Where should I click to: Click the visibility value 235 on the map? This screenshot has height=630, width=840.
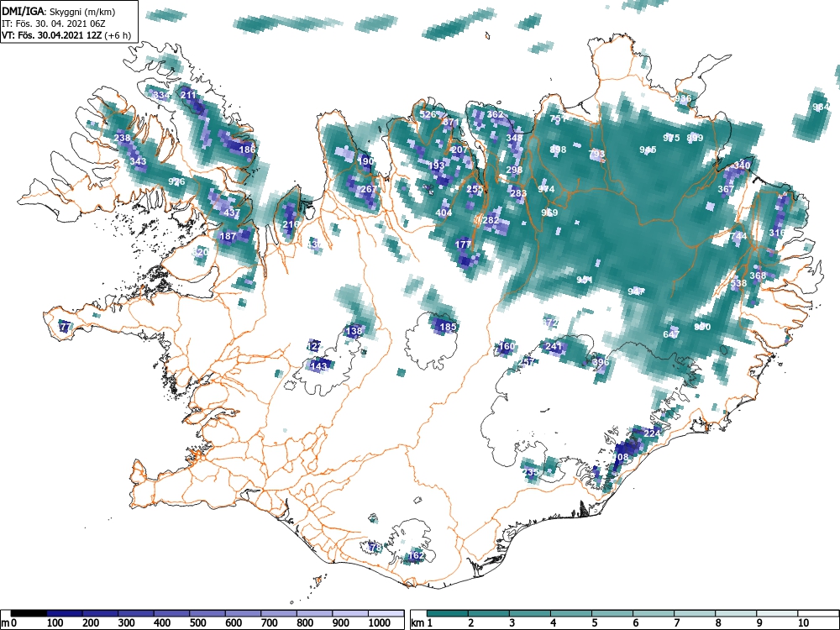[530, 472]
